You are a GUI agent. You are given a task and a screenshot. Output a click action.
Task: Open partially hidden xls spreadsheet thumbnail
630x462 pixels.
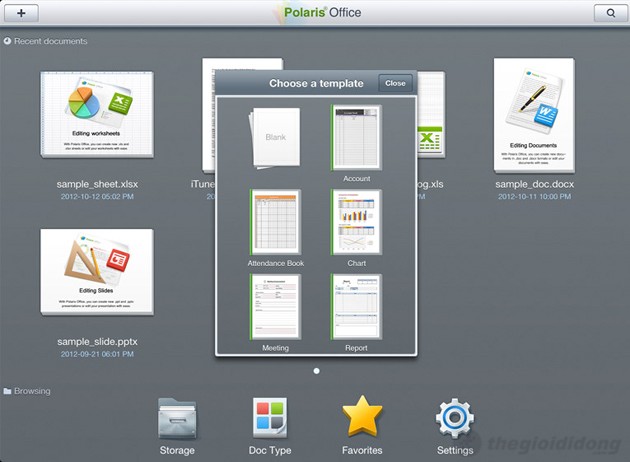tap(431, 115)
